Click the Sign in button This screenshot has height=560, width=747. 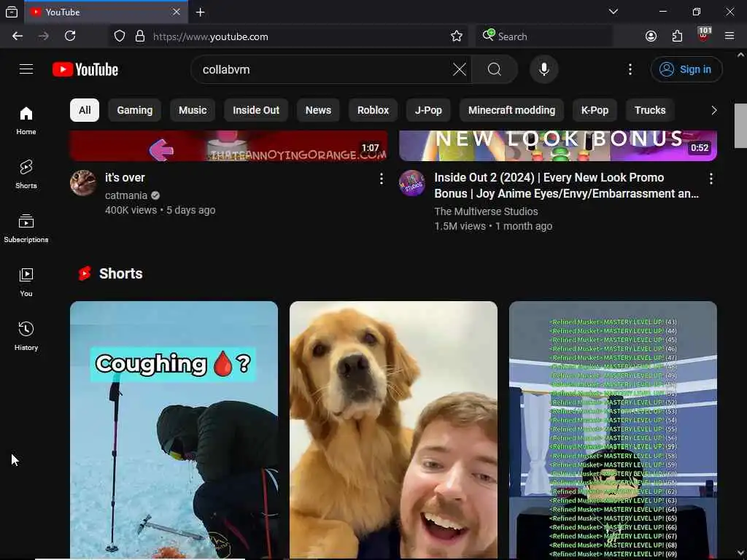686,69
